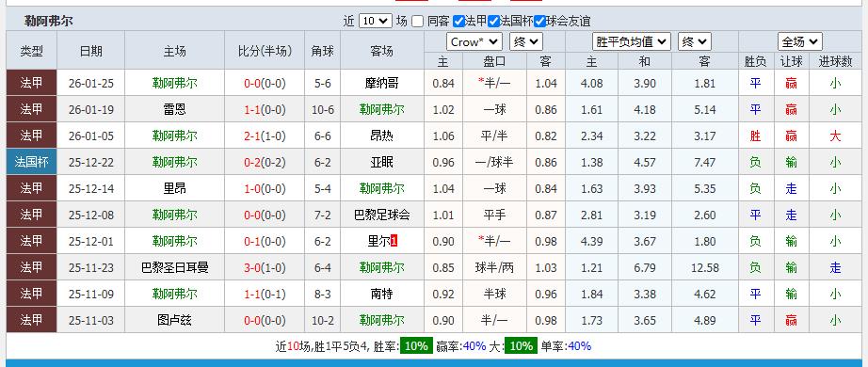Click score 3-0(1-0) of 巴黎圣日耳曼 match

pos(265,268)
